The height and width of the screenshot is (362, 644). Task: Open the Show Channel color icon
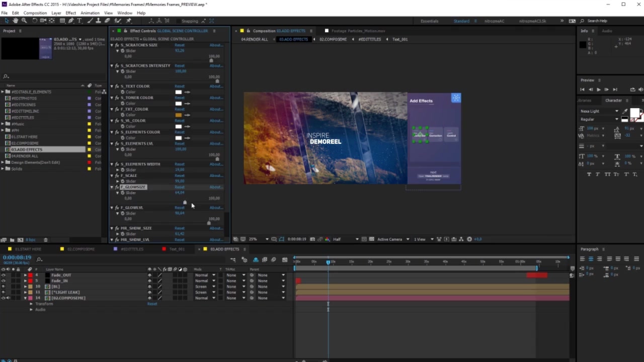[x=328, y=239]
